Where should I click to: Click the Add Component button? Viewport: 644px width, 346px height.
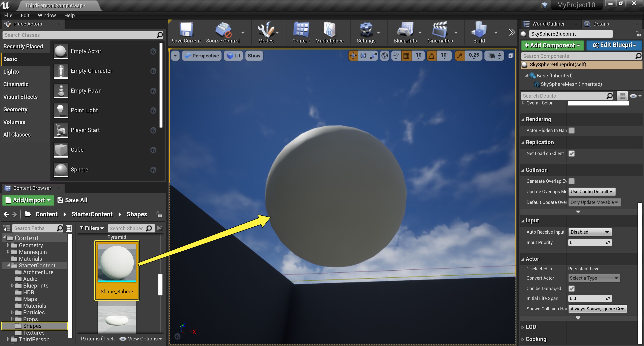552,45
